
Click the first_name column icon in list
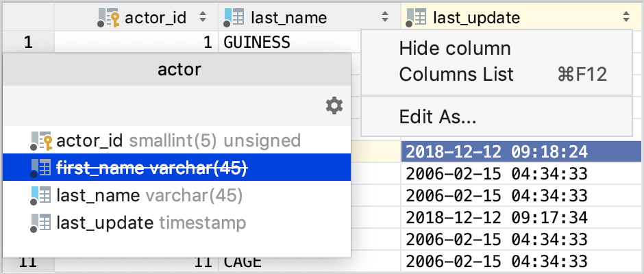(x=40, y=169)
